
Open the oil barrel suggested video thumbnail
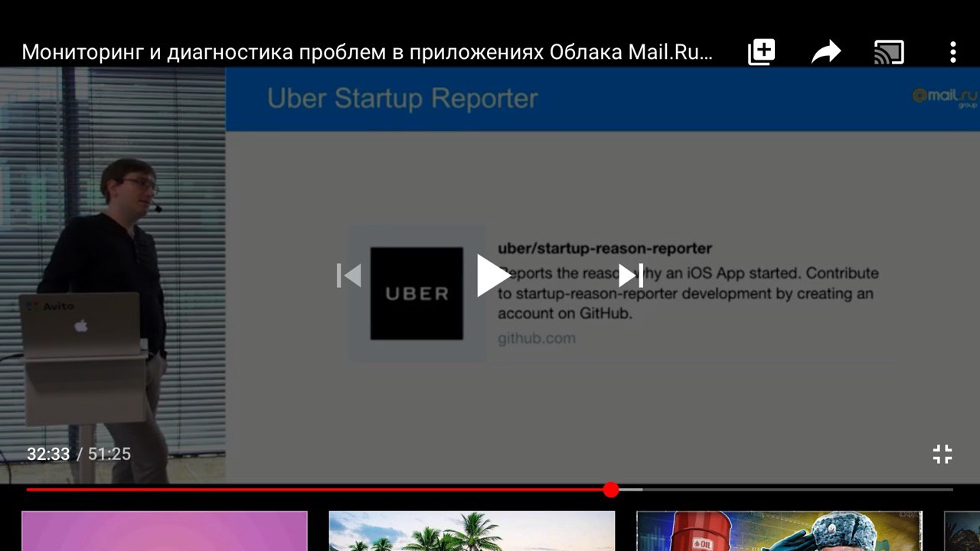click(779, 531)
